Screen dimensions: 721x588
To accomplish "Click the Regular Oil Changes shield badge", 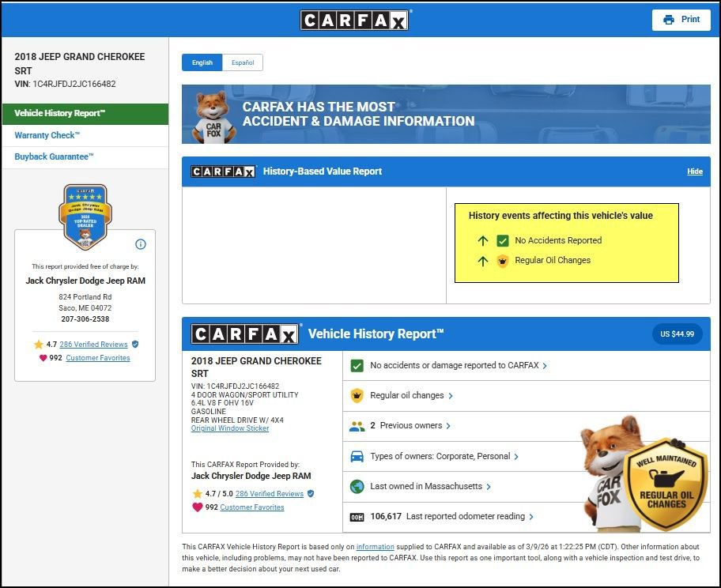I will [x=665, y=487].
